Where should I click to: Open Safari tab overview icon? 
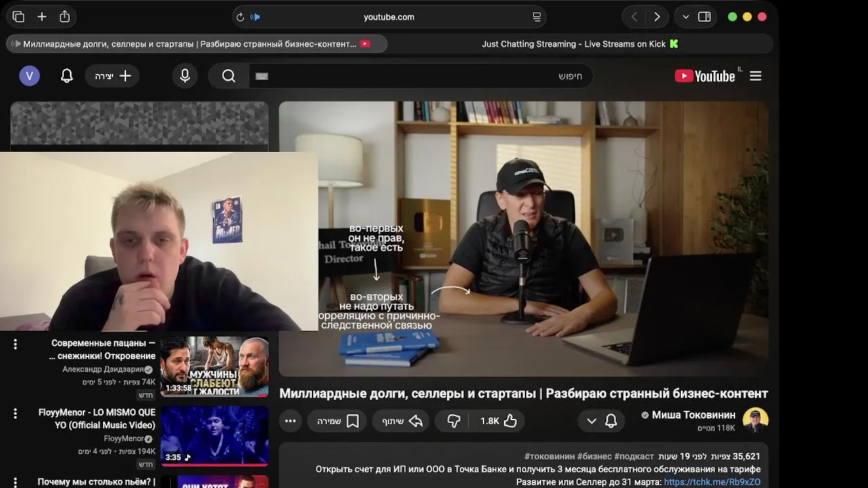coord(18,17)
